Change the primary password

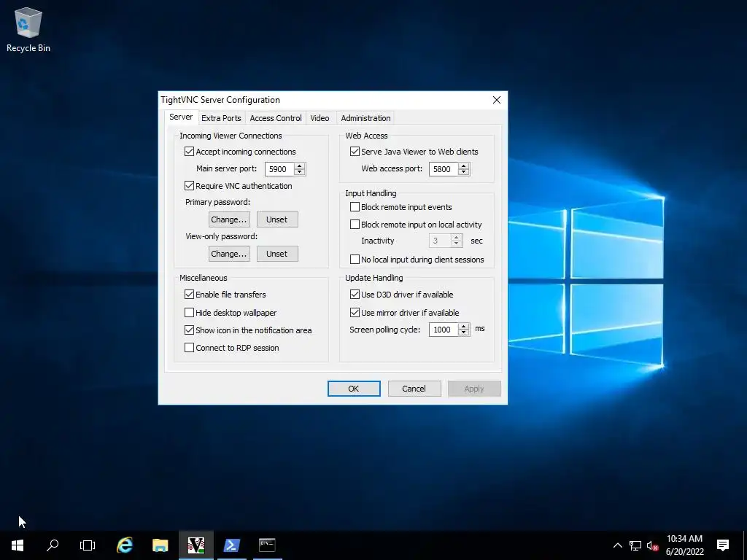(229, 219)
